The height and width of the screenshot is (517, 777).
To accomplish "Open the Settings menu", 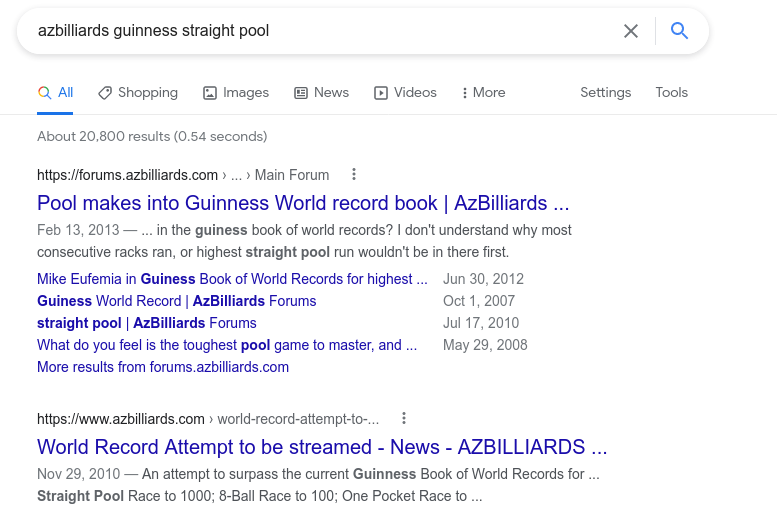I will [x=605, y=93].
